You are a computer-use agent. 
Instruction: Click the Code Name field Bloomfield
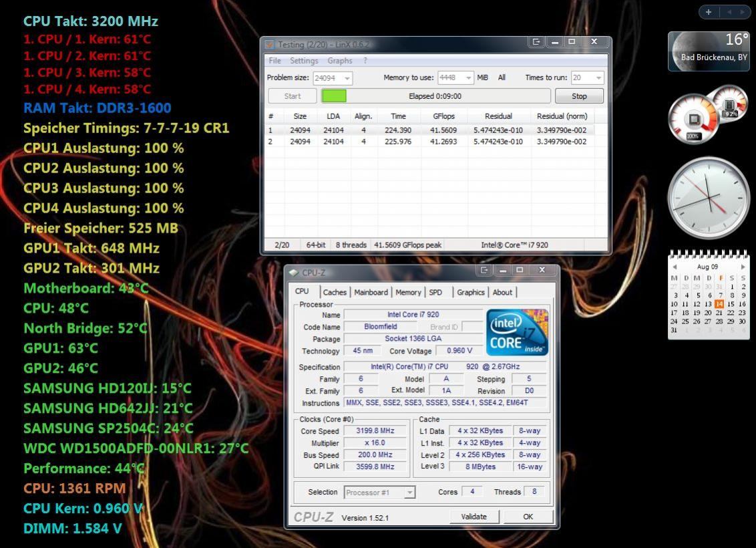coord(381,327)
